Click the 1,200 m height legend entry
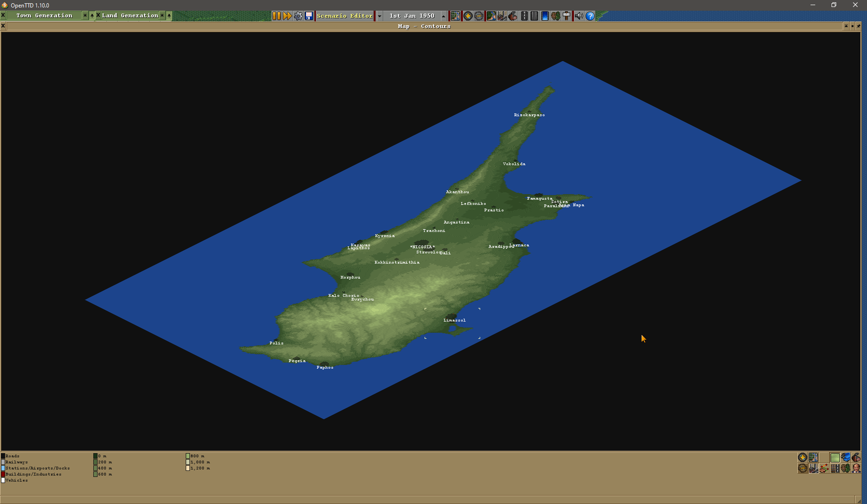867x504 pixels. (198, 468)
